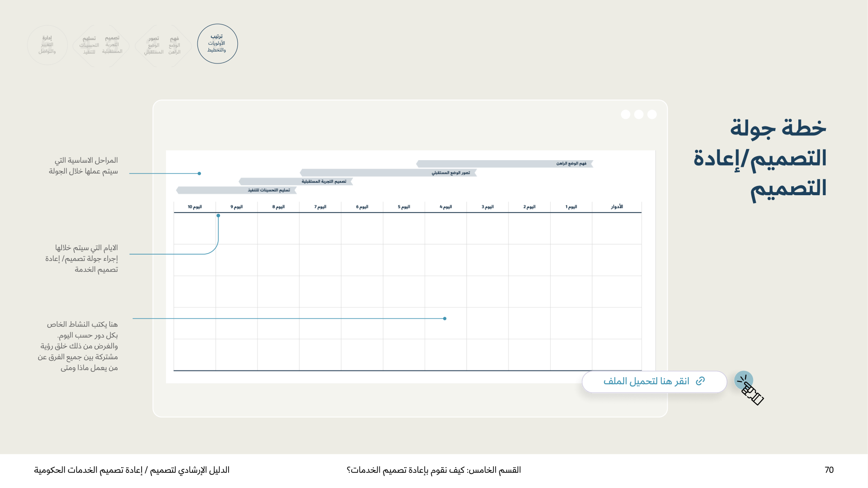This screenshot has width=868, height=488.
Task: Go to تصميم التجربة المستقبلية stage
Action: [x=112, y=45]
